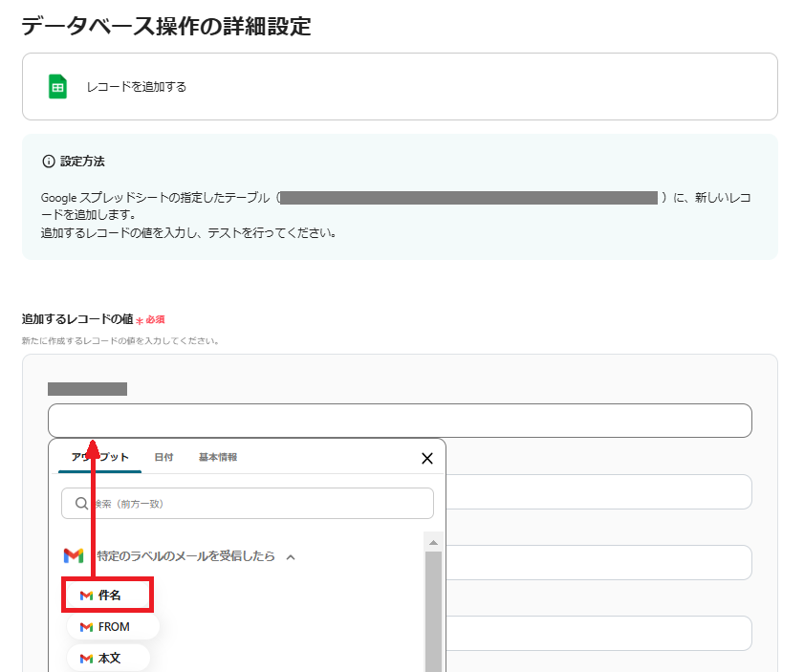
Task: Click the magnifier icon in the search box
Action: pyautogui.click(x=78, y=503)
